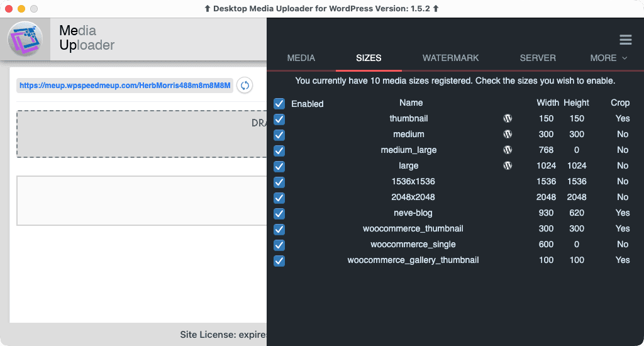Uncheck the neve-blog size checkbox

(x=279, y=214)
